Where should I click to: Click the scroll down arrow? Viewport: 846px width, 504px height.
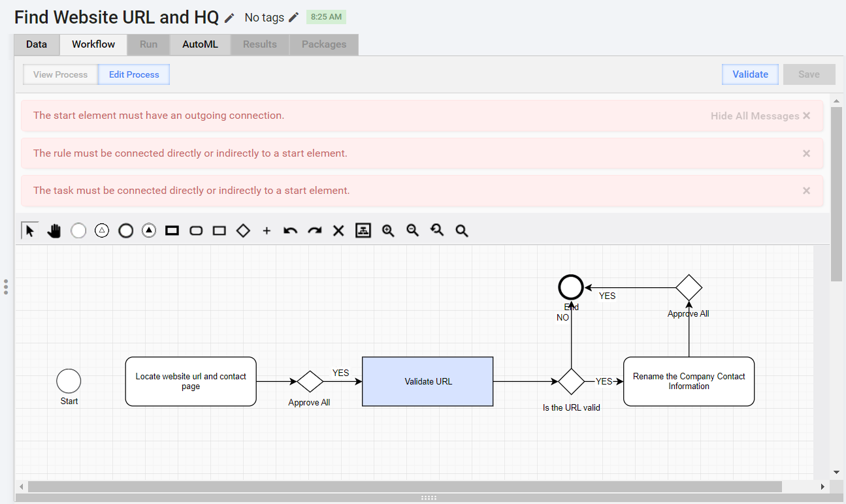(x=836, y=472)
